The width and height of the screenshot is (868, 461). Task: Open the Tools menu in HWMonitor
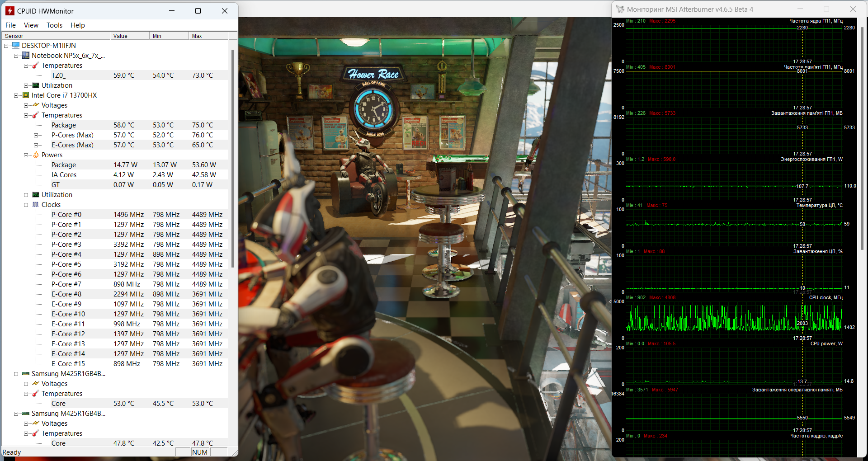pyautogui.click(x=55, y=25)
